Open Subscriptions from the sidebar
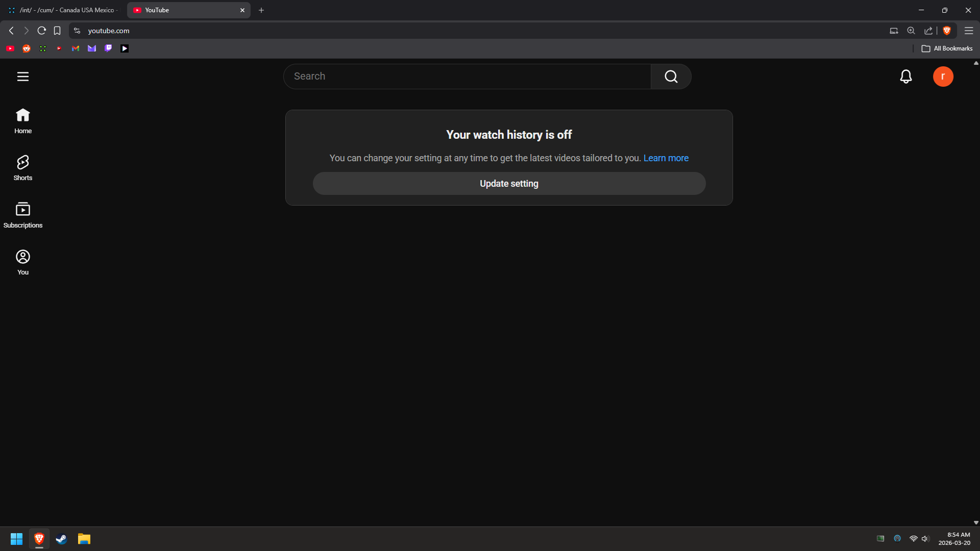Image resolution: width=980 pixels, height=551 pixels. [x=22, y=215]
